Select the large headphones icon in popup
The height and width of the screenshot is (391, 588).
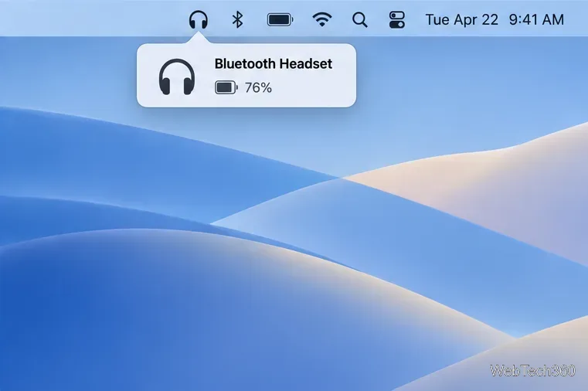pyautogui.click(x=177, y=76)
